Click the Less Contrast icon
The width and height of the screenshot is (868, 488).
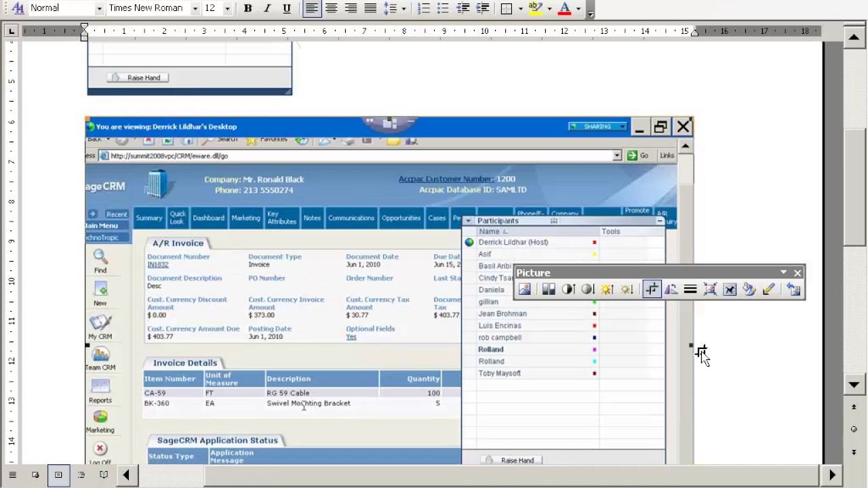point(587,289)
